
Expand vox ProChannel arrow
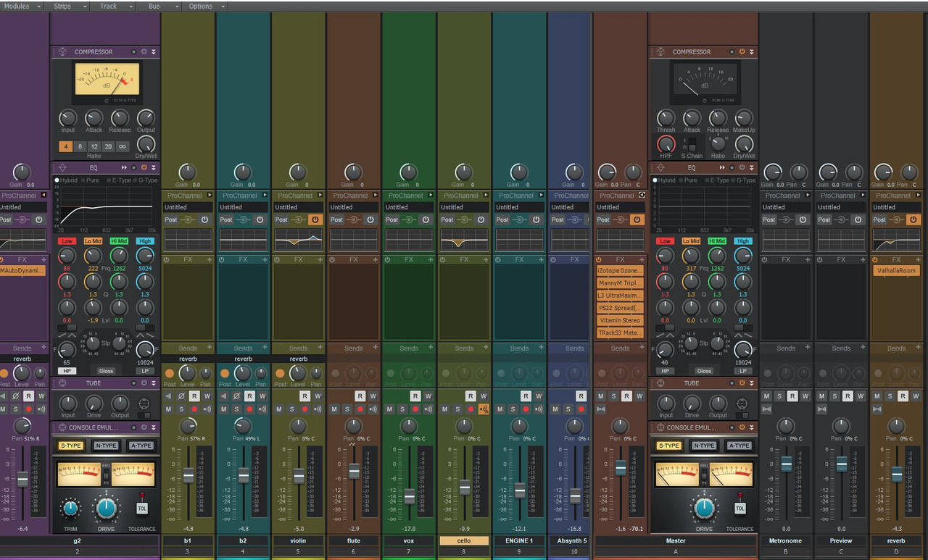[430, 196]
